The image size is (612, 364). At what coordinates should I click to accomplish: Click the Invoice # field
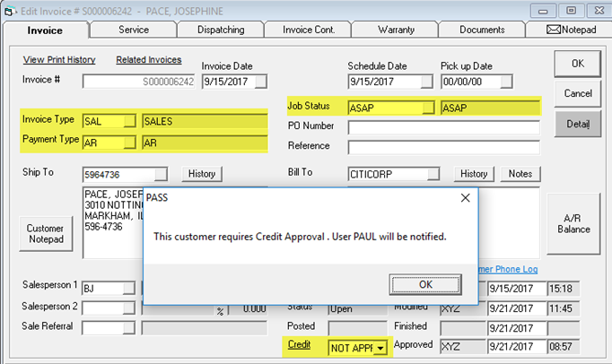(x=139, y=82)
